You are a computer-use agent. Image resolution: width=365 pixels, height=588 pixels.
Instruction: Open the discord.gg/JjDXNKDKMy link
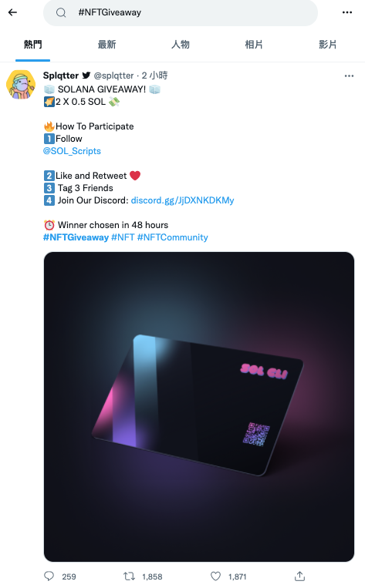[182, 200]
